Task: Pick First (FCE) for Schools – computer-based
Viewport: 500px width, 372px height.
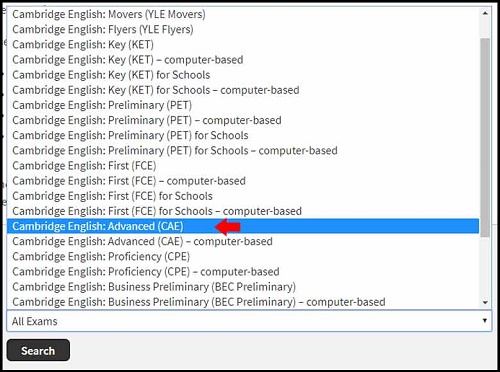Action: (x=243, y=211)
